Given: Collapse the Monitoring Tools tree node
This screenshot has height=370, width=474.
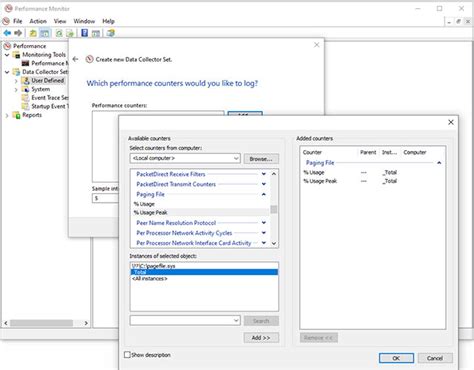Looking at the screenshot, I should click(7, 55).
